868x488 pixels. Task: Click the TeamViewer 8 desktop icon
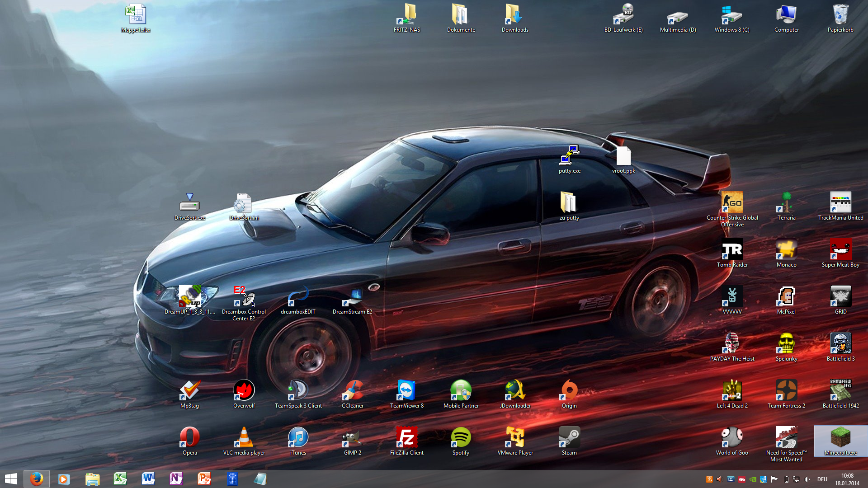(406, 390)
